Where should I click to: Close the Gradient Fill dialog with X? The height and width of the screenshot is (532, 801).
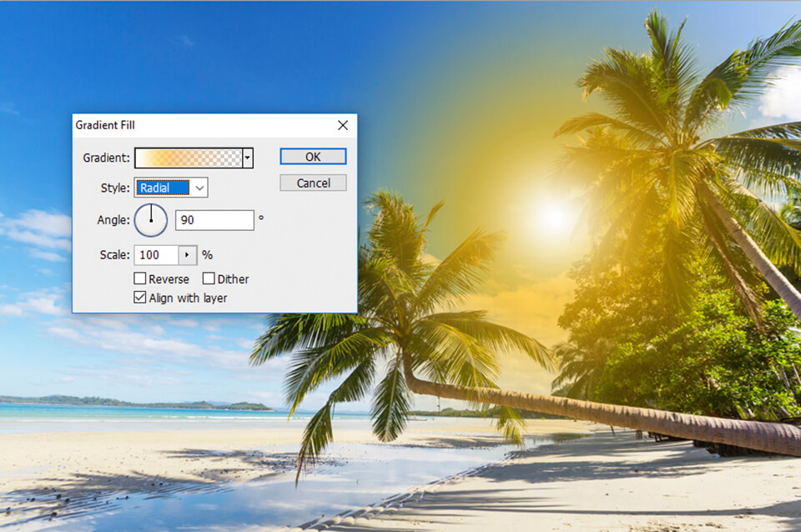(x=343, y=125)
